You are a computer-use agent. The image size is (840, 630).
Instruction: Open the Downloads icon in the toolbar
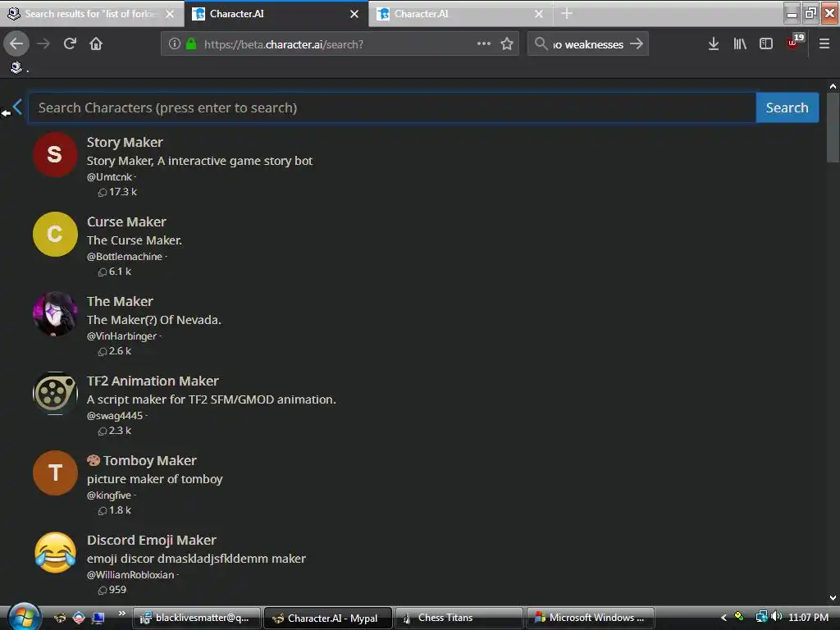pyautogui.click(x=713, y=44)
